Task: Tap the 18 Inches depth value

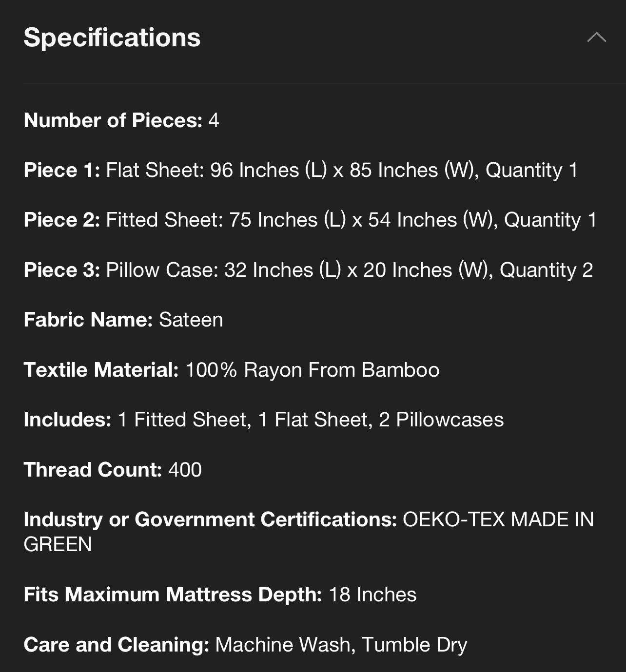Action: 372,595
